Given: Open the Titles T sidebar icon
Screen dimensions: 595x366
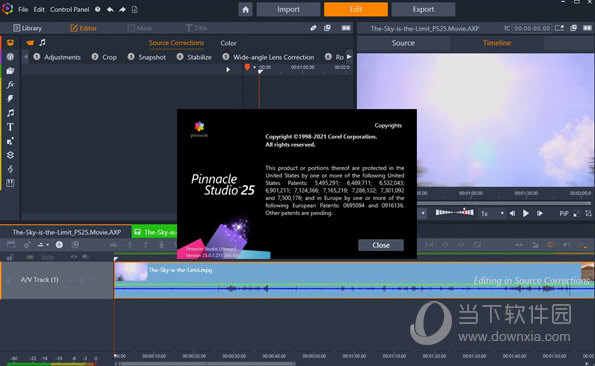Looking at the screenshot, I should [10, 127].
